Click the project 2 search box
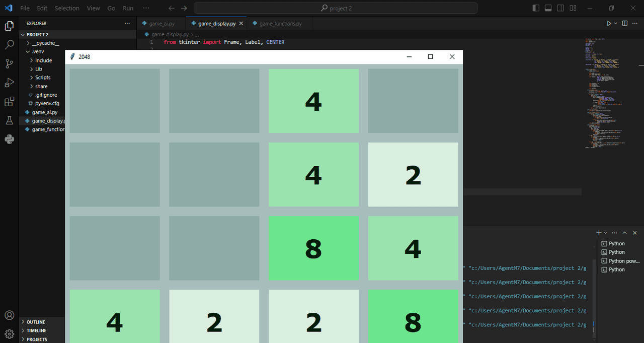The height and width of the screenshot is (343, 644). pyautogui.click(x=336, y=8)
